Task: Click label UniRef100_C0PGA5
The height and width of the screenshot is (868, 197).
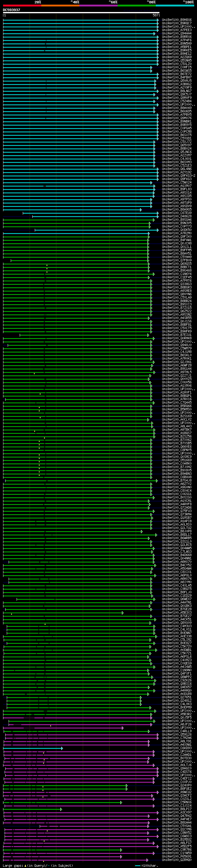Action: tap(177, 128)
